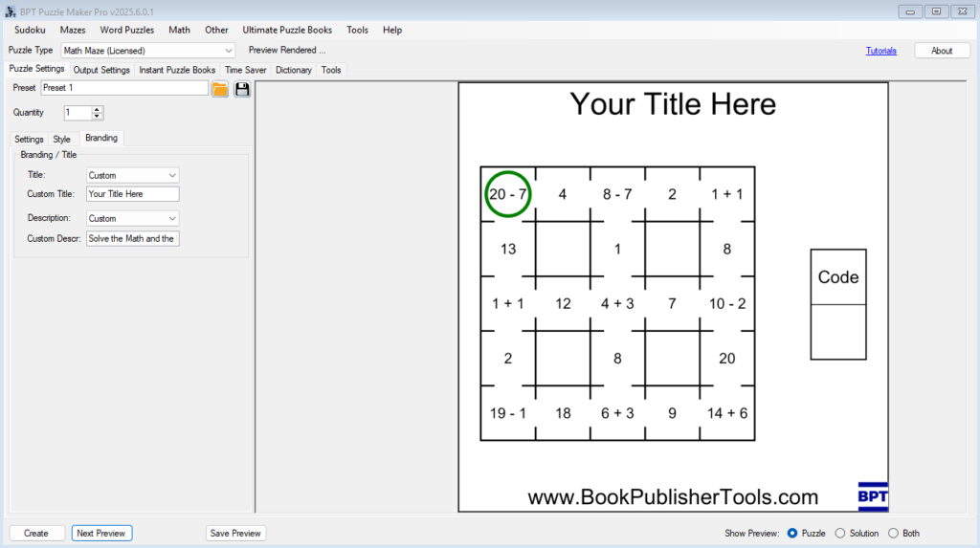This screenshot has width=980, height=548.
Task: Minimize the BPT Puzzle Maker window
Action: click(910, 11)
